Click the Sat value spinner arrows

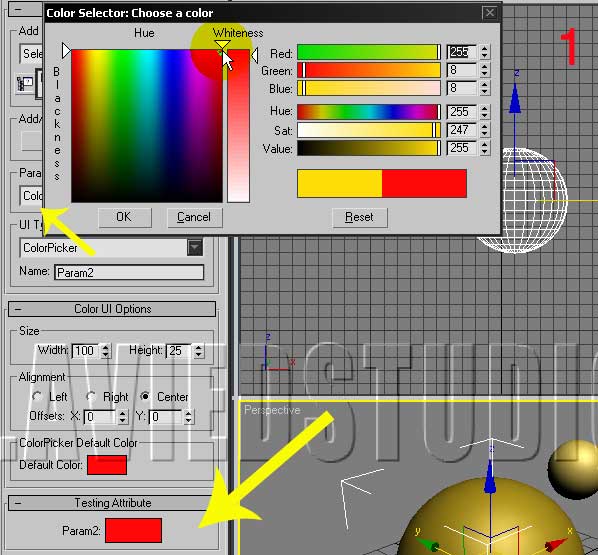484,130
